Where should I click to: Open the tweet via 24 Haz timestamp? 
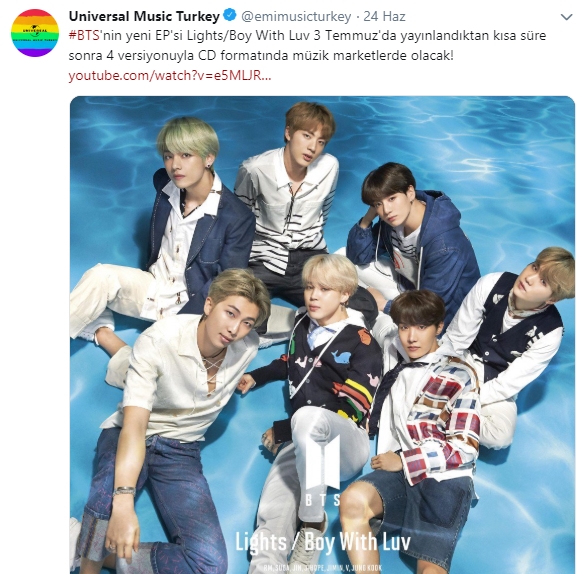[x=384, y=16]
